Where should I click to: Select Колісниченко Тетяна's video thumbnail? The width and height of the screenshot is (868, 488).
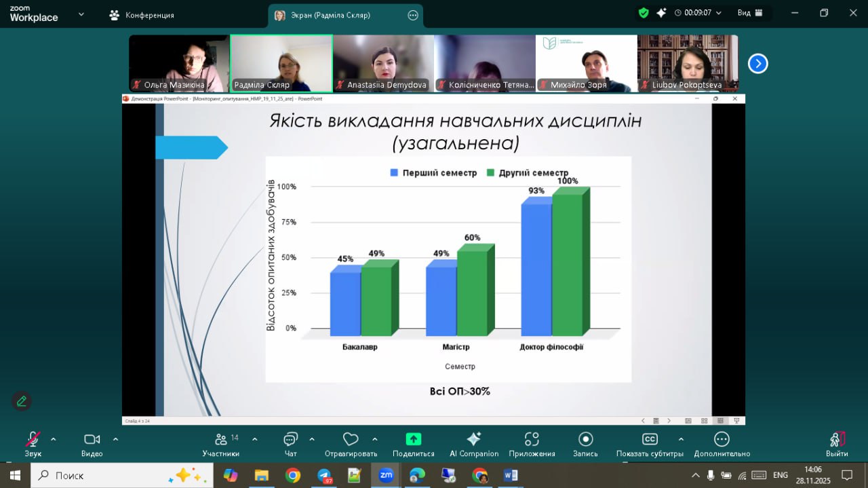(x=486, y=64)
